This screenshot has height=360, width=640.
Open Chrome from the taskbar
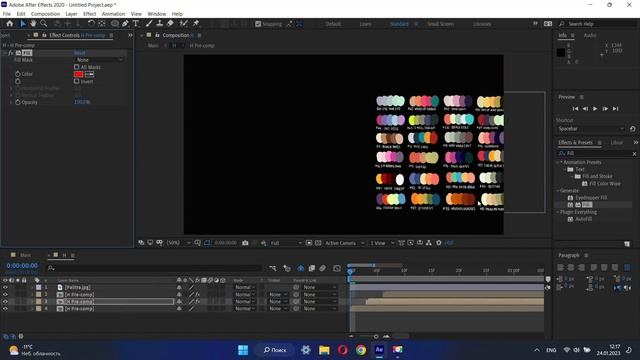[x=361, y=350]
